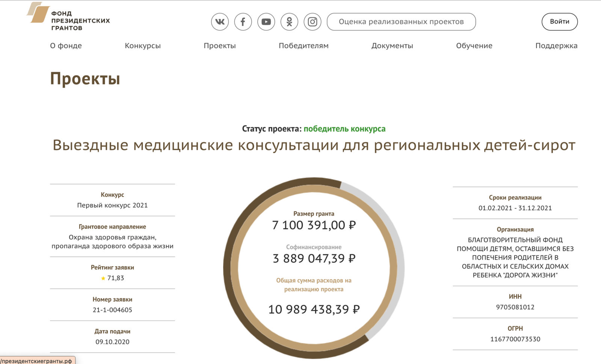
Task: Open the Конкурсы menu item
Action: pos(143,46)
